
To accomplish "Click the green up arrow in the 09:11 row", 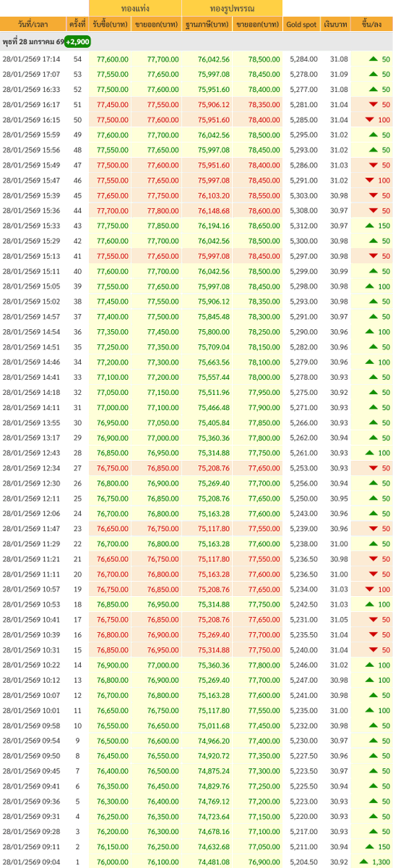I will pos(370,846).
